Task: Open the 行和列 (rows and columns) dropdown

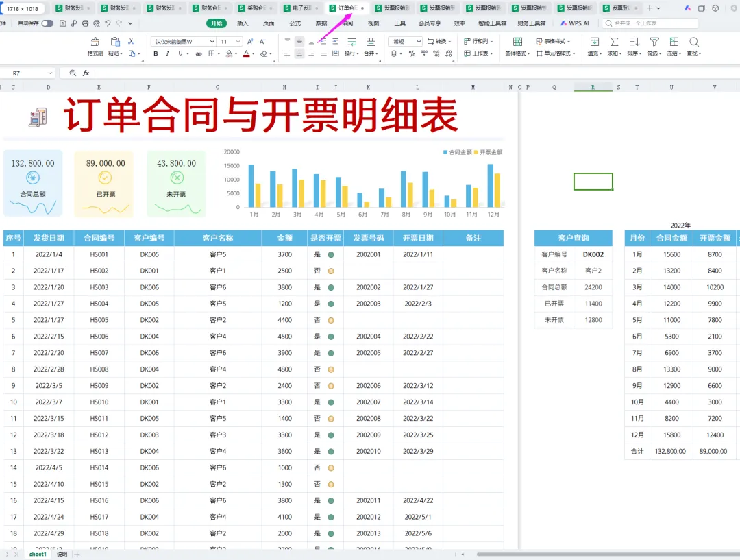Action: point(478,42)
